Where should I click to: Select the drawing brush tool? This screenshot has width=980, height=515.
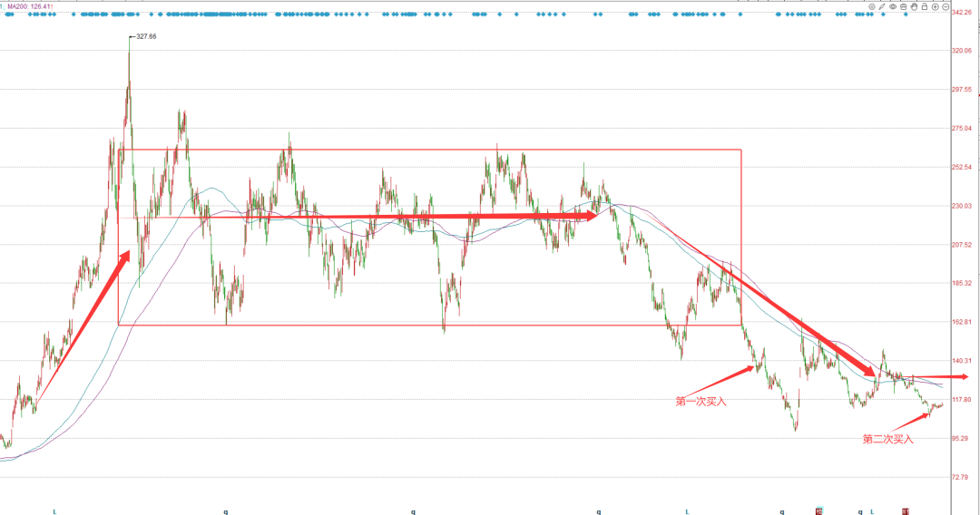pos(882,7)
